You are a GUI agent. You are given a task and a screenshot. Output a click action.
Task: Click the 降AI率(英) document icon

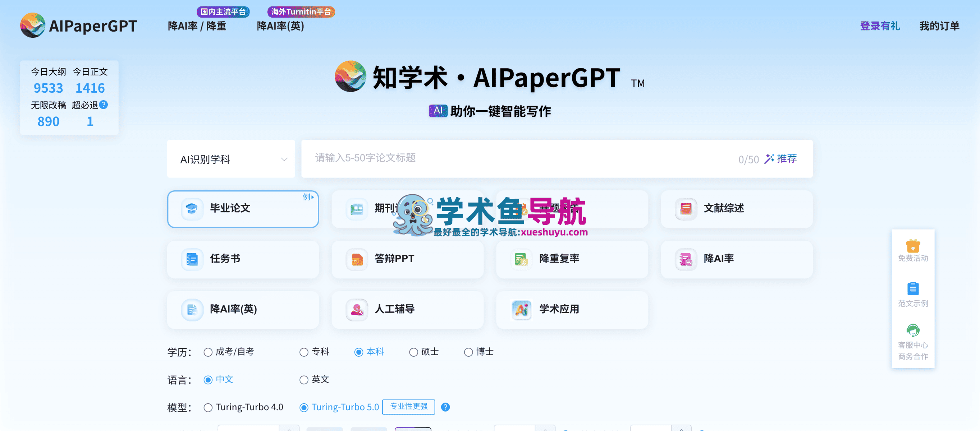pos(192,310)
